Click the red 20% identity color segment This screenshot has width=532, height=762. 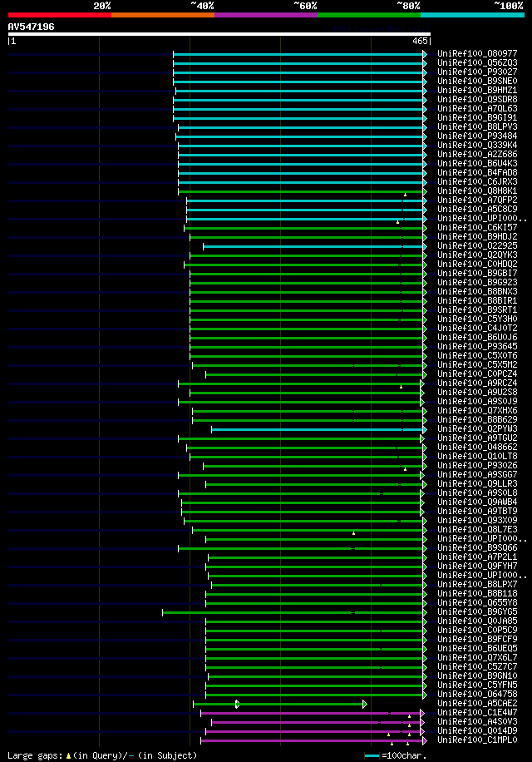pos(60,15)
